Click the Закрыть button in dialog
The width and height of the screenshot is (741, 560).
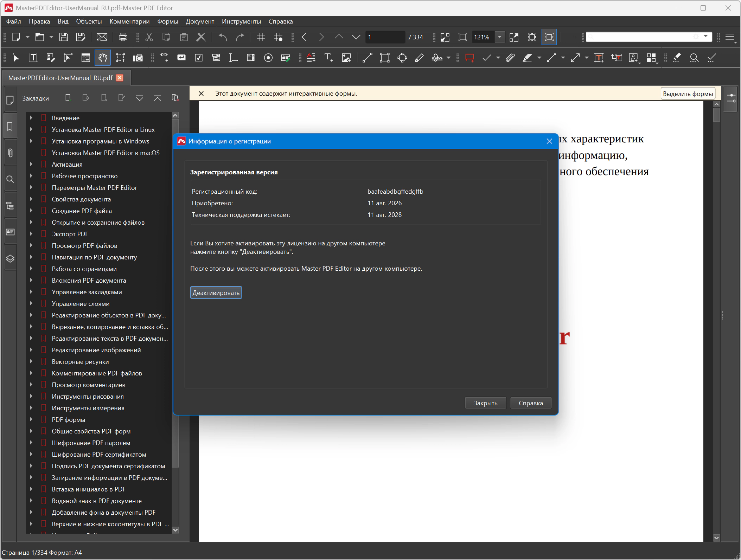coord(485,403)
